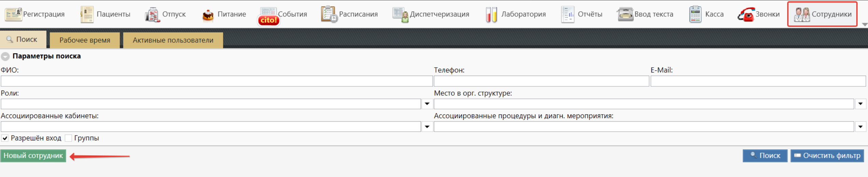Image resolution: width=868 pixels, height=177 pixels.
Task: Open the События cito calendar icon
Action: [x=268, y=16]
